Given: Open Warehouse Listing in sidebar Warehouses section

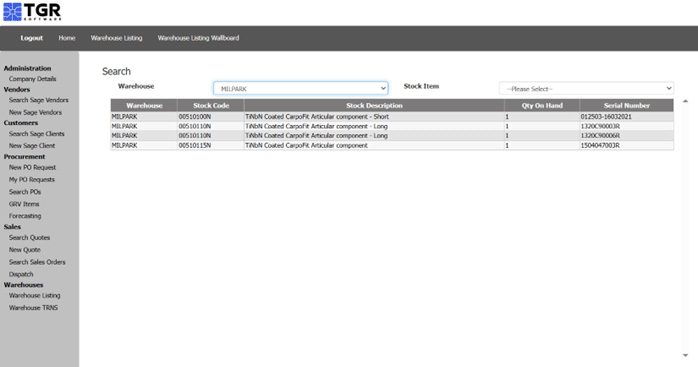Looking at the screenshot, I should click(x=34, y=296).
